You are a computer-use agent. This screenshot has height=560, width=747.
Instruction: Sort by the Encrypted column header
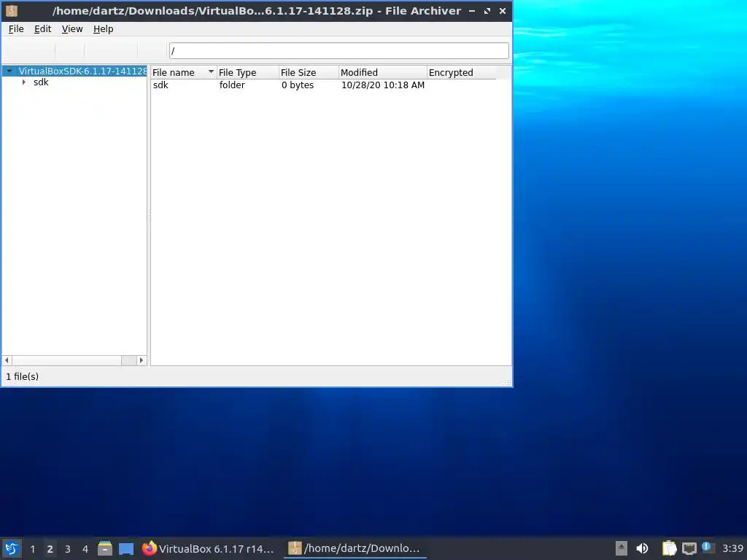[x=461, y=72]
